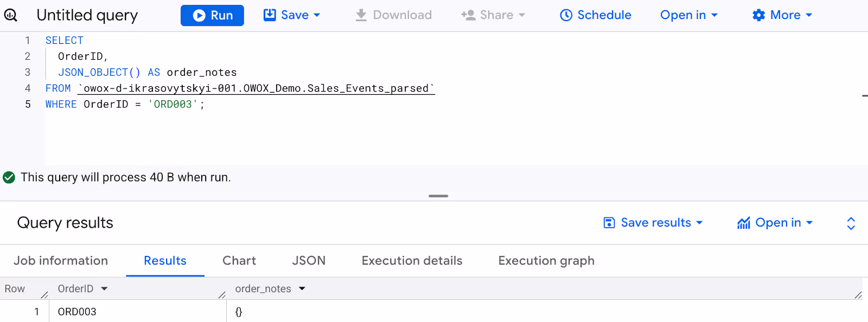Open the Save results menu

click(x=653, y=223)
